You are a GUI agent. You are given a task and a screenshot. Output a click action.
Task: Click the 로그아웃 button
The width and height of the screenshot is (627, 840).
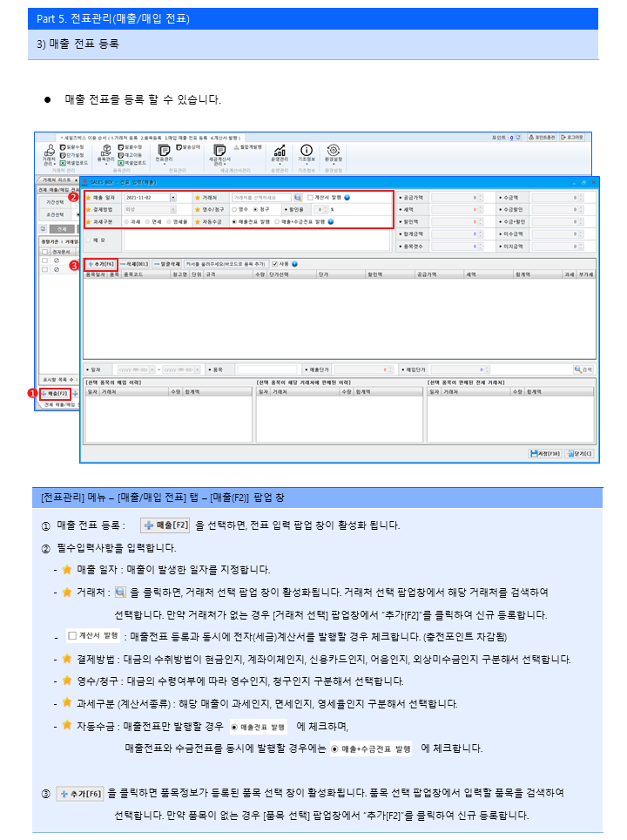tap(572, 138)
